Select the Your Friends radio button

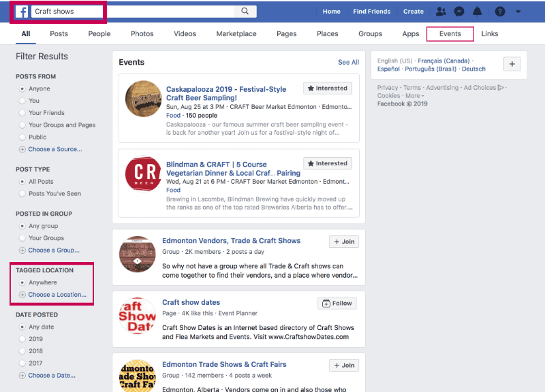click(22, 113)
